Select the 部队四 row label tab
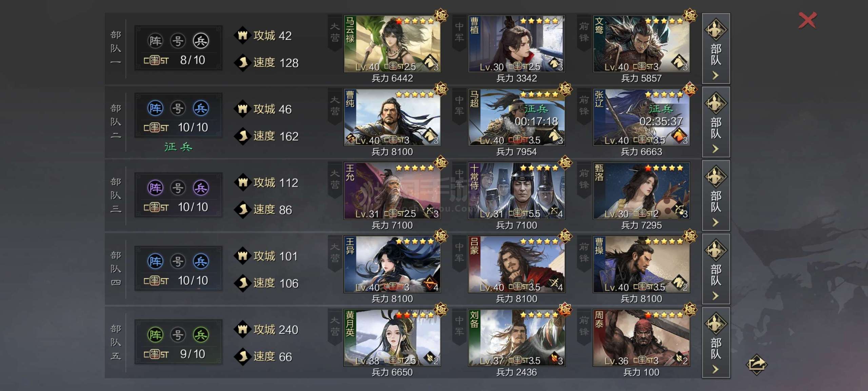This screenshot has width=868, height=391. pyautogui.click(x=116, y=269)
